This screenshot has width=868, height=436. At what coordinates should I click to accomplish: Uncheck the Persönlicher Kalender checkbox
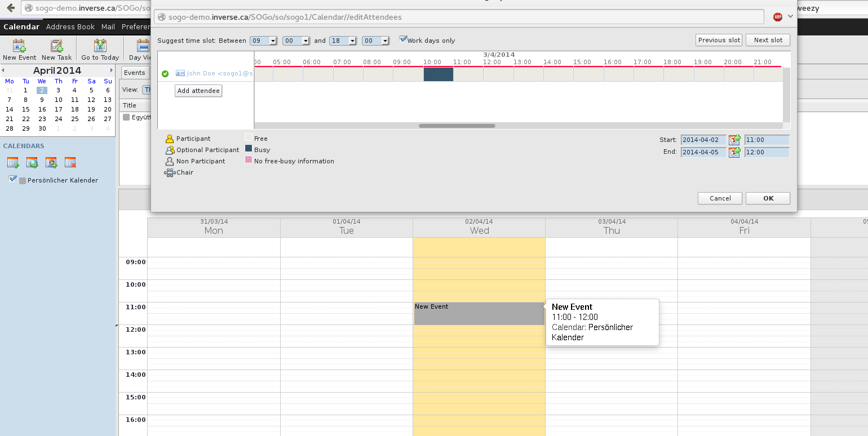13,179
